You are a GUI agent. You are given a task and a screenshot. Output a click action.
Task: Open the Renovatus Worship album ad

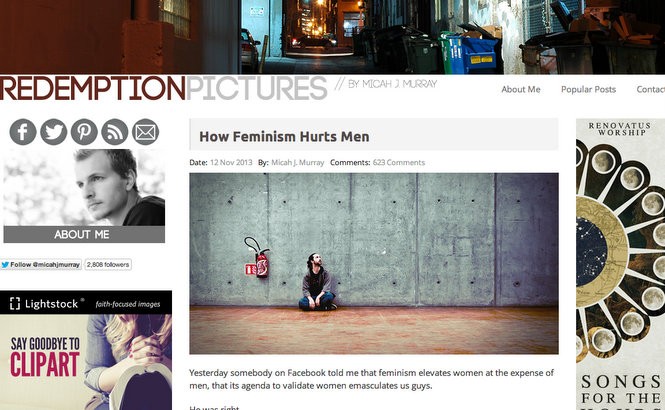point(620,264)
